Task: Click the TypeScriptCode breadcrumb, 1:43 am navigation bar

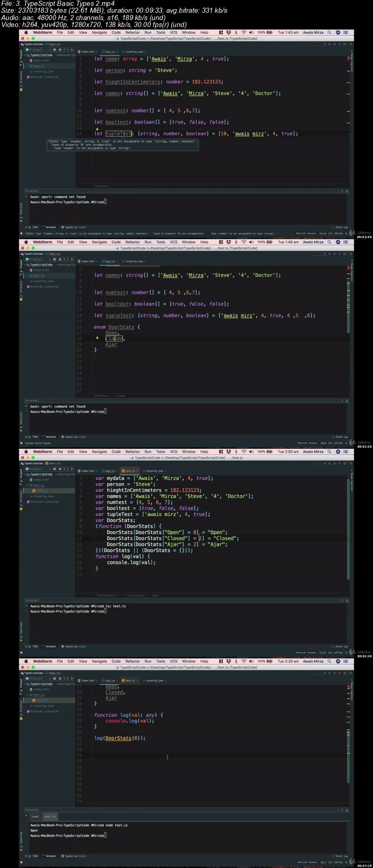Action: click(x=32, y=44)
